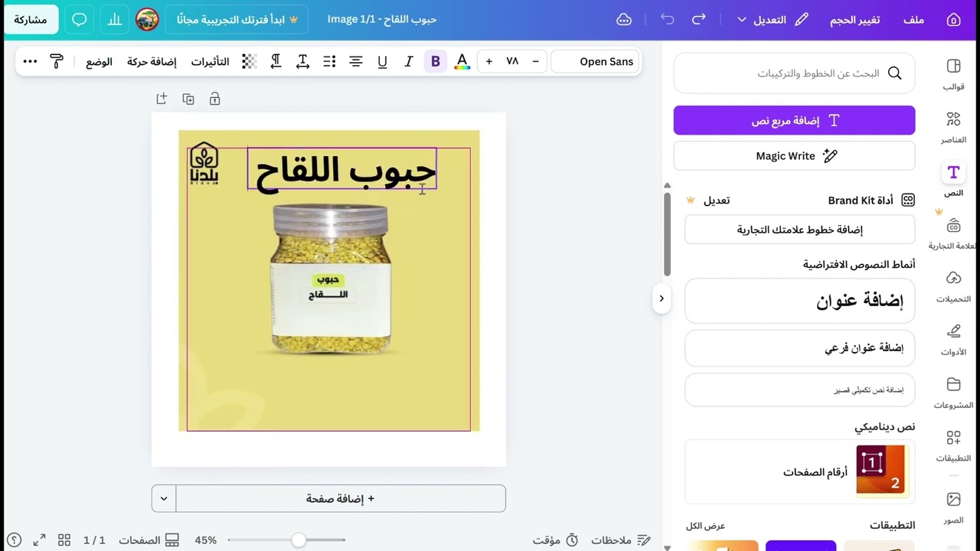Open the الصور photos sidebar tab

tap(953, 508)
